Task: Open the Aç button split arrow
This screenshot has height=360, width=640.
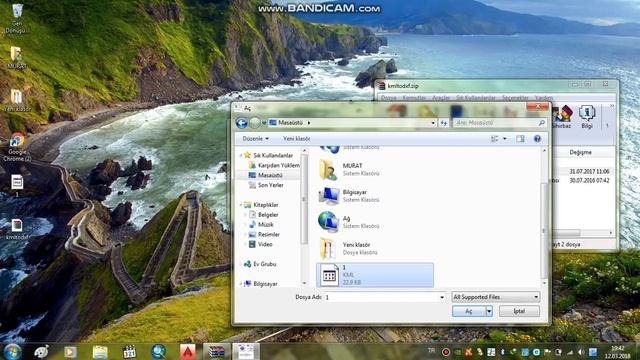Action: click(489, 311)
